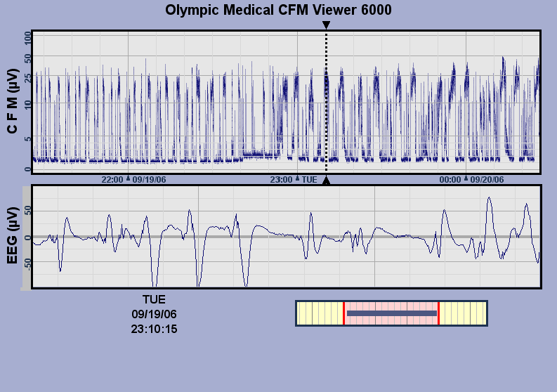Click the 09/19/06 date readout under EEG
The height and width of the screenshot is (392, 557).
click(x=154, y=314)
